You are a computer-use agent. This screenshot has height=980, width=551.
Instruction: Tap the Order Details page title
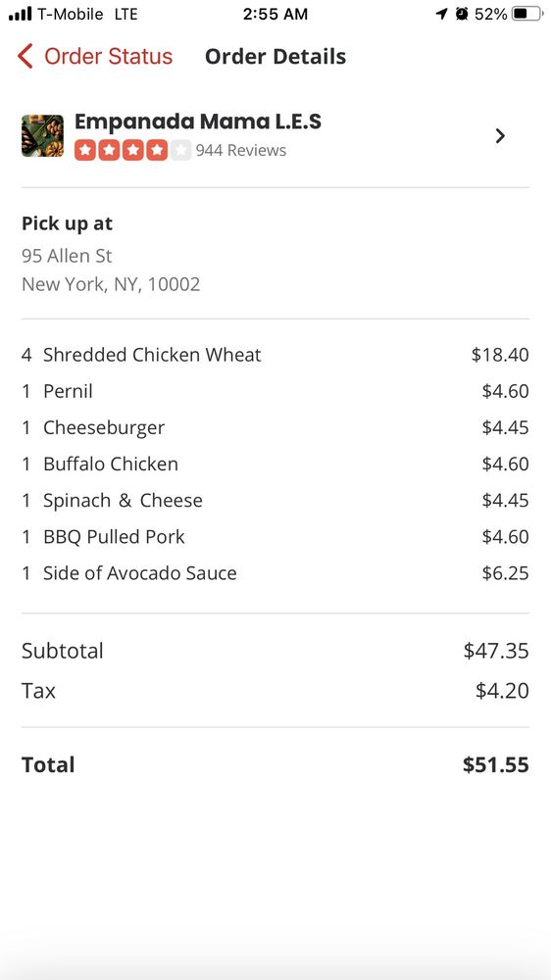point(275,56)
